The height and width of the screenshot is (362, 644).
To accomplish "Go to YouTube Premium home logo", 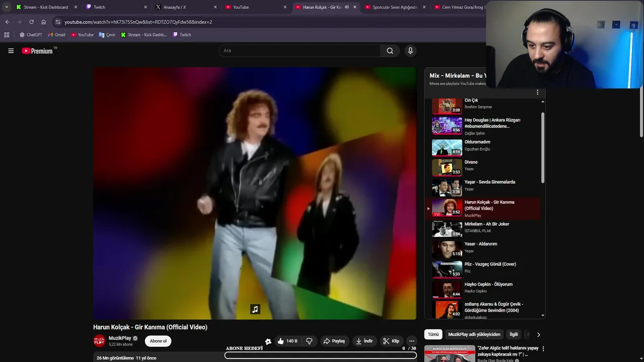I will (37, 51).
